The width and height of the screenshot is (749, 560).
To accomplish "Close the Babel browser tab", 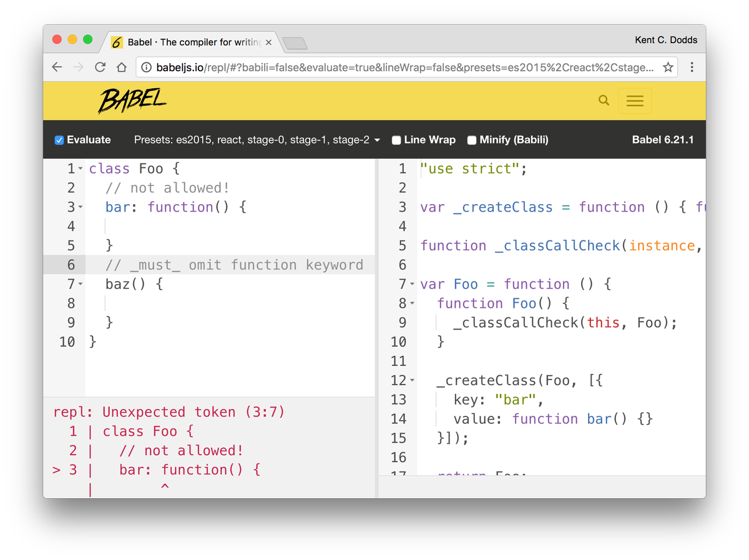I will pyautogui.click(x=268, y=42).
